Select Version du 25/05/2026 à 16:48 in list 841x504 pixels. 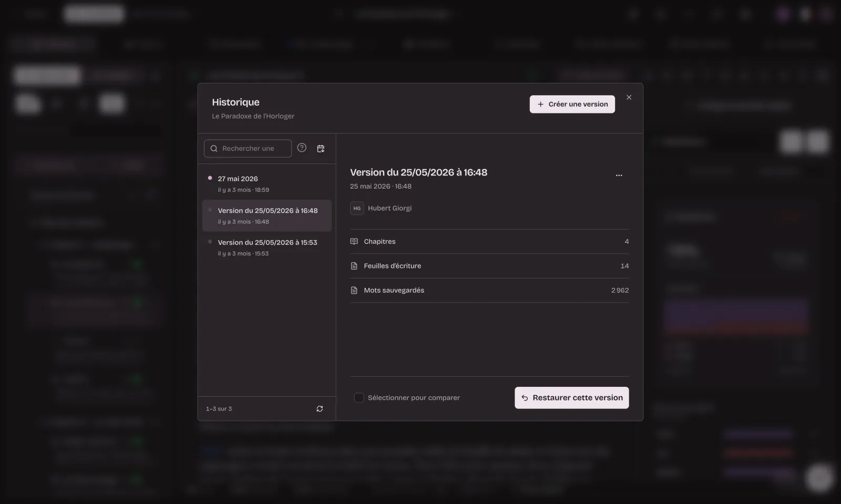[267, 215]
